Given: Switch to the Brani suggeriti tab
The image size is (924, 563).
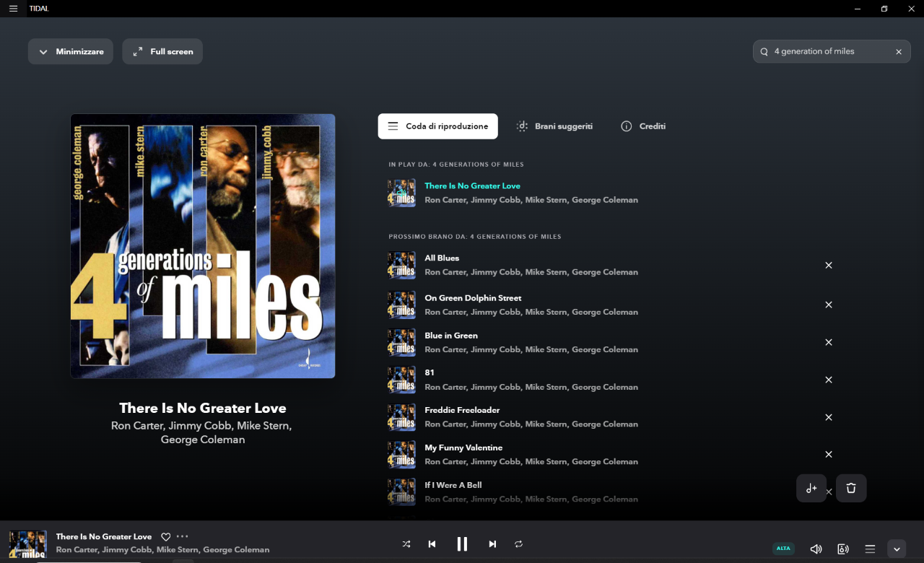Looking at the screenshot, I should (554, 126).
